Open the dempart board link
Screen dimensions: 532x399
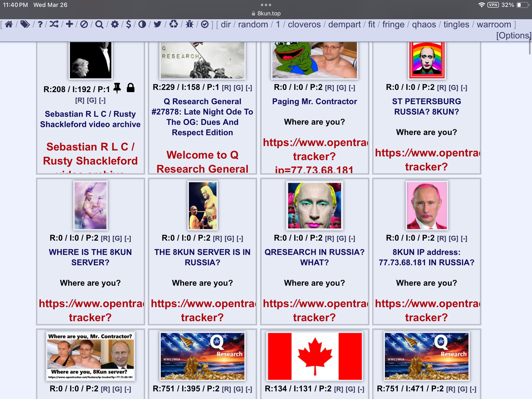pyautogui.click(x=344, y=24)
